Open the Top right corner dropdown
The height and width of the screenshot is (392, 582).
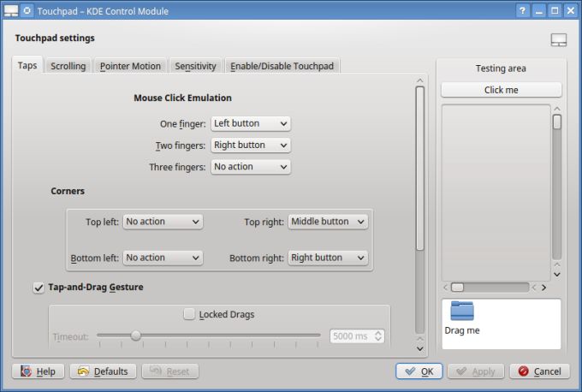328,222
